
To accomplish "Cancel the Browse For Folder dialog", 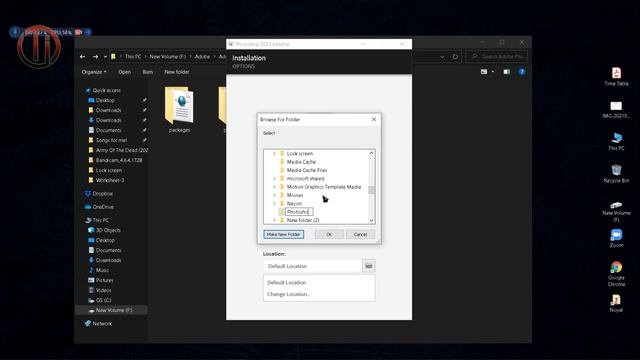I will point(360,234).
